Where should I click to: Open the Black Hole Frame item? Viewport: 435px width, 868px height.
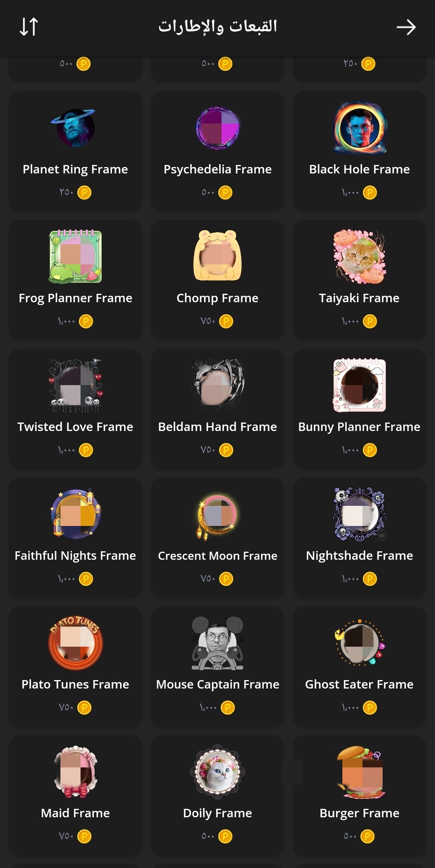tap(359, 152)
